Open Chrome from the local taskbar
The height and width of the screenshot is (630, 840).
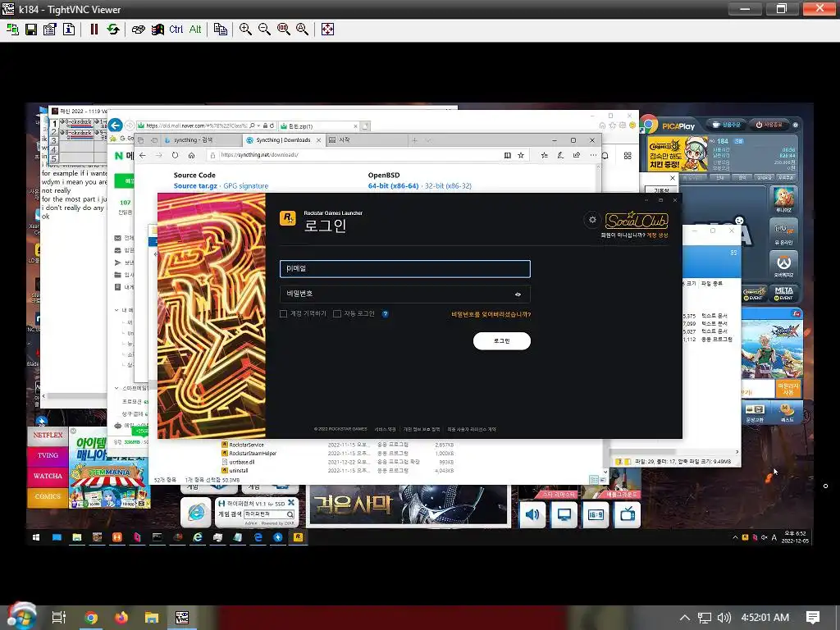pyautogui.click(x=91, y=618)
